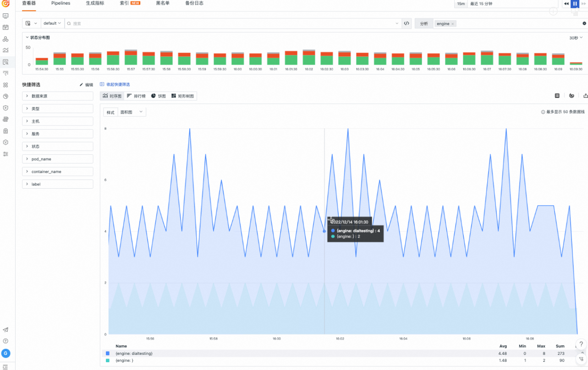Expand the pod_name filter
This screenshot has width=588, height=370.
tap(58, 159)
